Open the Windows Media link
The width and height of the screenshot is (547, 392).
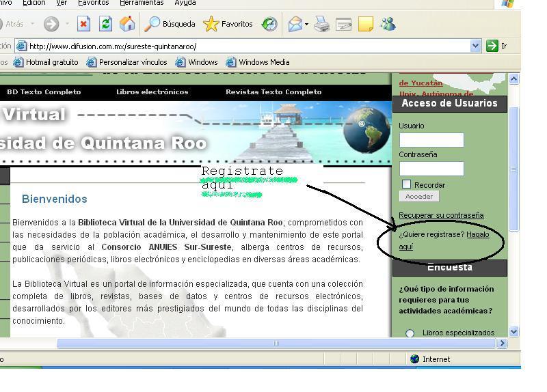[258, 62]
